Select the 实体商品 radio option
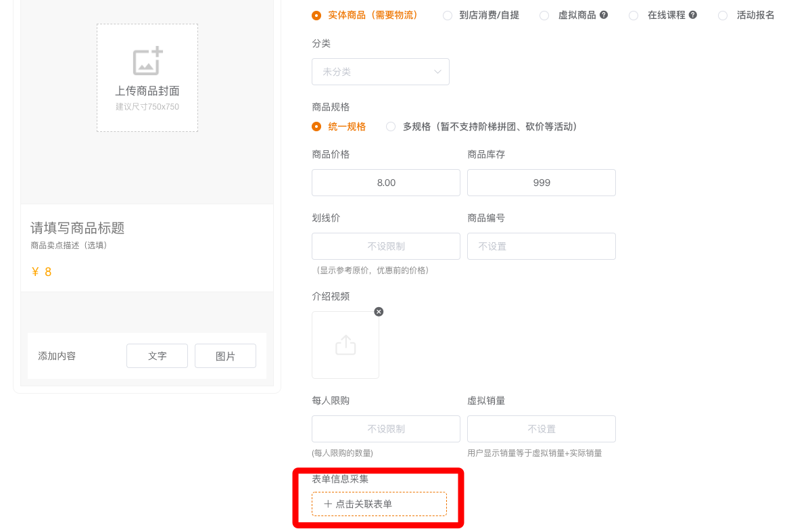Image resolution: width=812 pixels, height=529 pixels. [316, 15]
